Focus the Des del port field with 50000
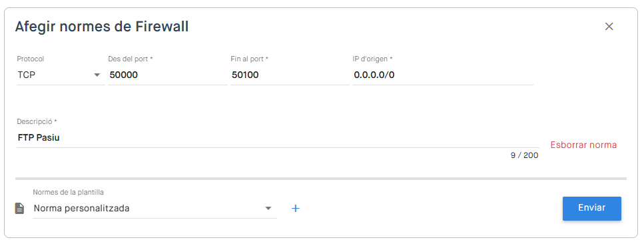Viewport: 644px width, 242px height. point(168,75)
